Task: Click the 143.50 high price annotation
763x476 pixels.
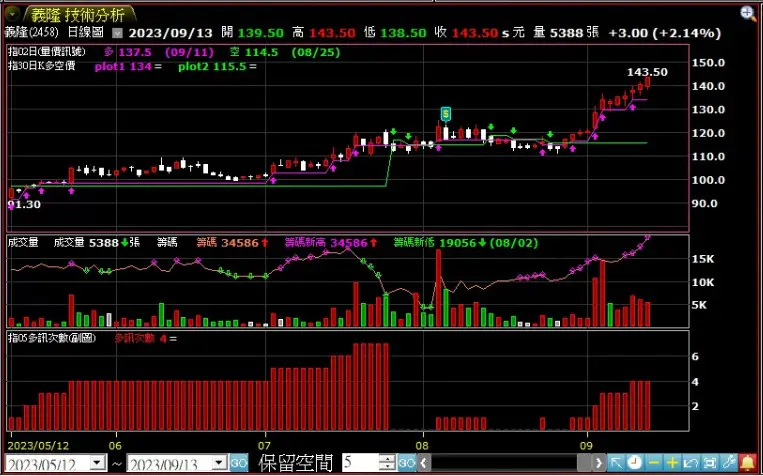Action: coord(647,72)
